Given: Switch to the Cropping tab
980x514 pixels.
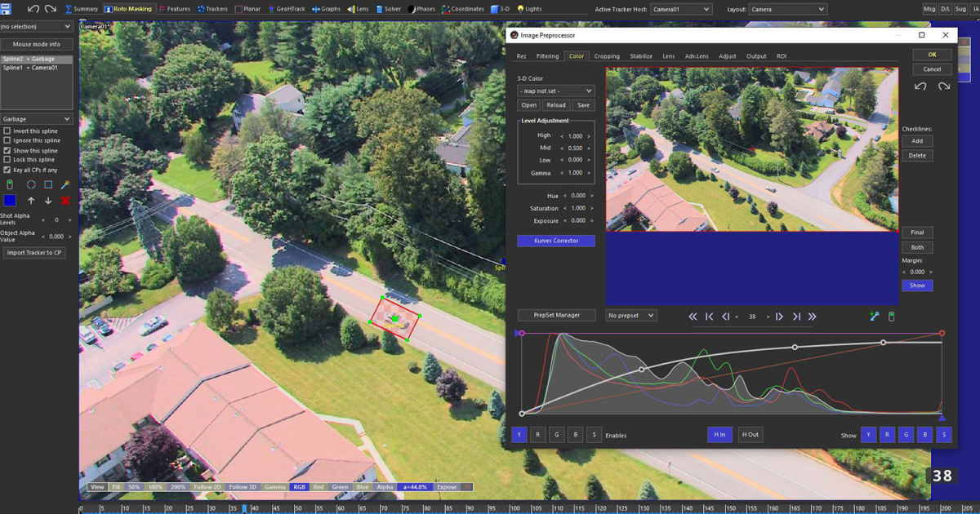Looking at the screenshot, I should click(607, 56).
